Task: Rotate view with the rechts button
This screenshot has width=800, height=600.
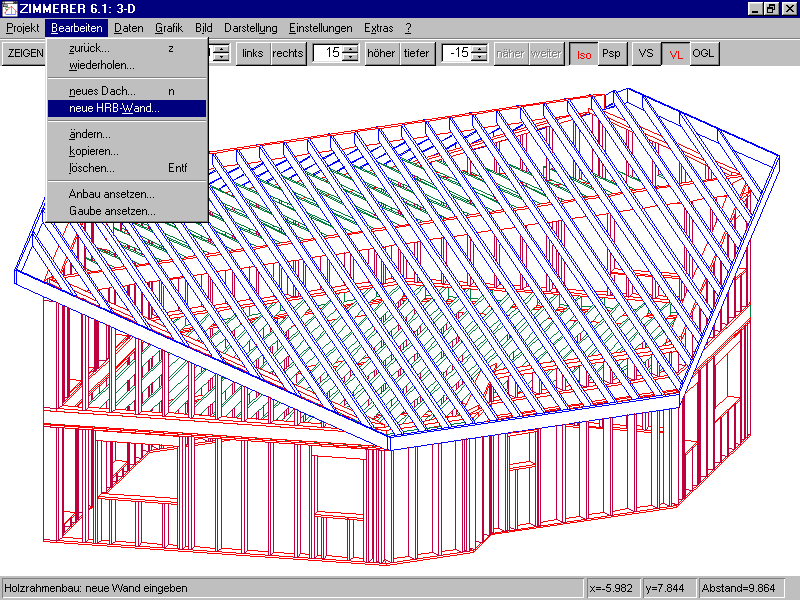Action: coord(288,53)
